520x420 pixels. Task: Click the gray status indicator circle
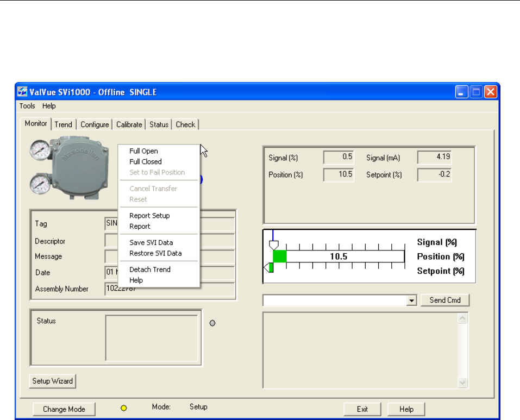[212, 323]
